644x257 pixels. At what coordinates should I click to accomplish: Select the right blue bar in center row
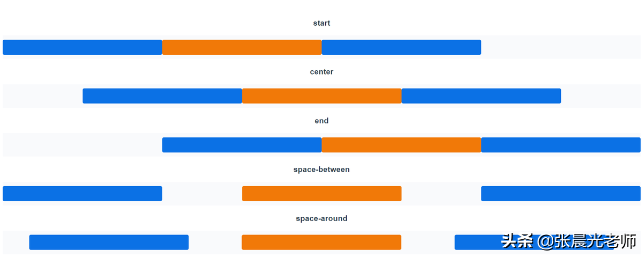point(481,96)
